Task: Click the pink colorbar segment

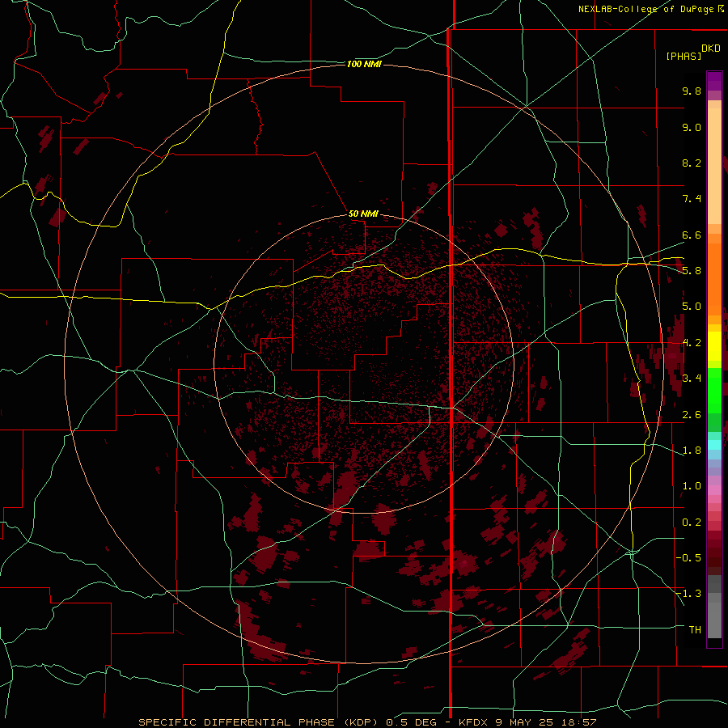Action: [714, 490]
